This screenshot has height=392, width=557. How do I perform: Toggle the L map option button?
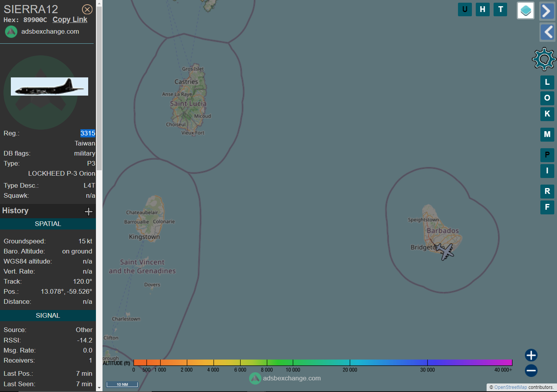pos(547,82)
